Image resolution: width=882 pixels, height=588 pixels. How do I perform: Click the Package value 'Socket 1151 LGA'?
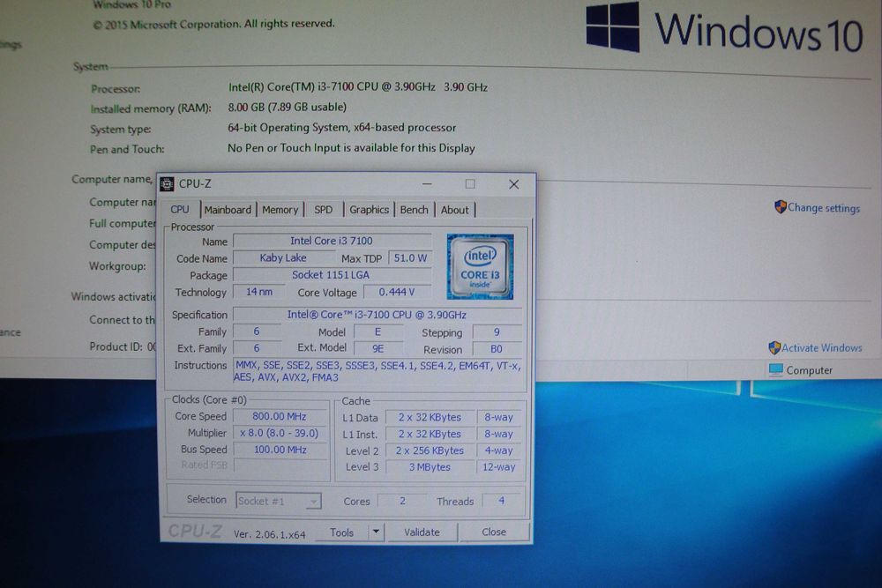[332, 275]
